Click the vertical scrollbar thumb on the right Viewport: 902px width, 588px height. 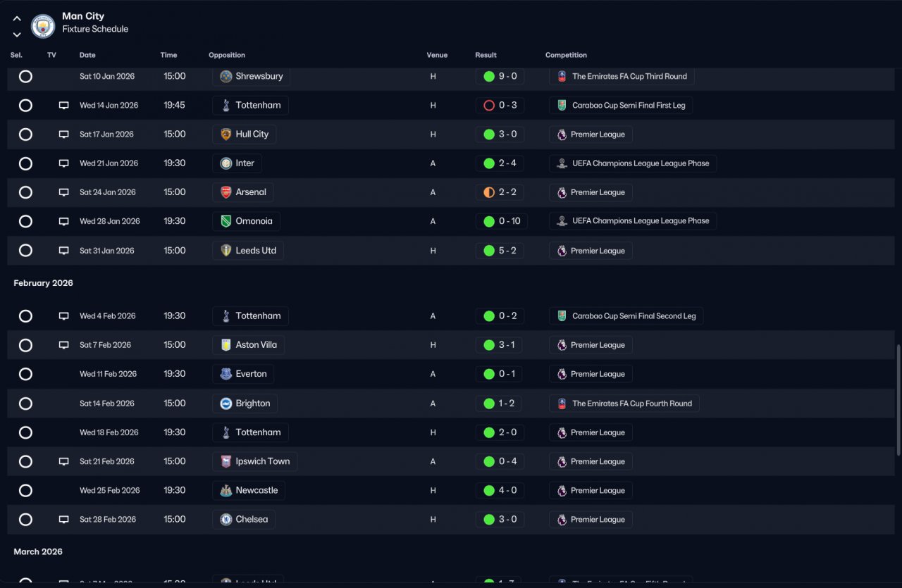[x=898, y=401]
